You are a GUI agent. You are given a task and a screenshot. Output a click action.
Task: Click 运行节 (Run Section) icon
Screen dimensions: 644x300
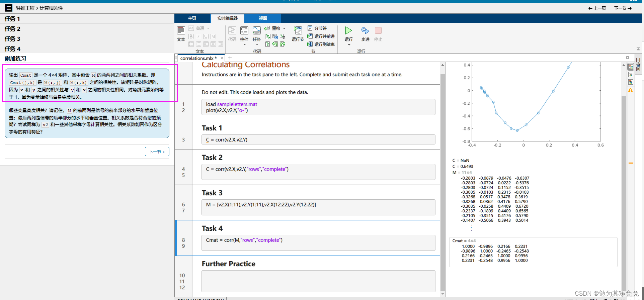[x=298, y=31]
